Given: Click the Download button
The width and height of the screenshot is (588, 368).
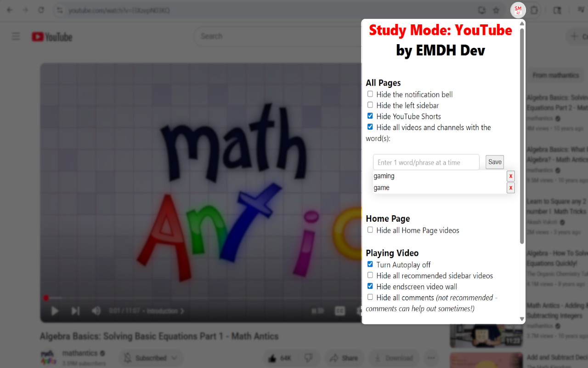Looking at the screenshot, I should [x=393, y=357].
